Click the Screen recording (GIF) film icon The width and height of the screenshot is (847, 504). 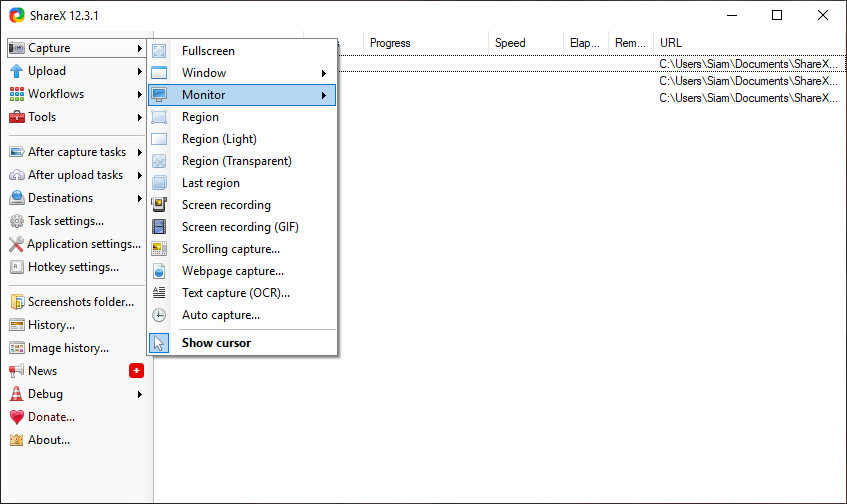(x=159, y=227)
